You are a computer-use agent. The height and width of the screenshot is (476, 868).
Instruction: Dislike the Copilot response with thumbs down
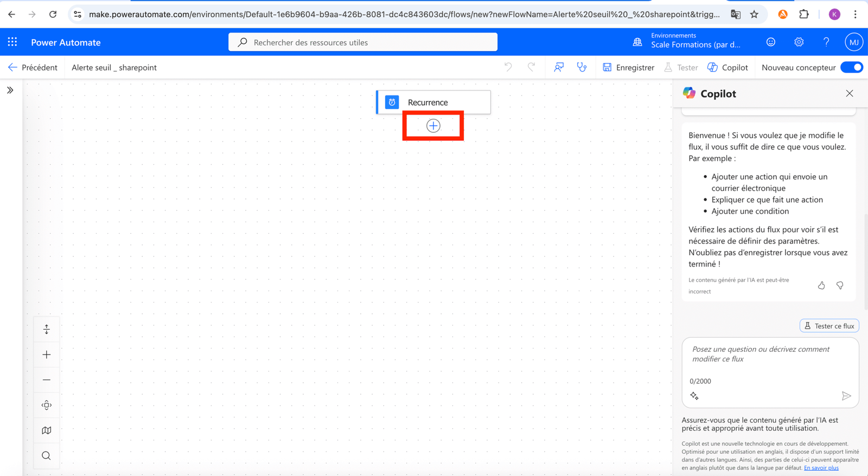(x=840, y=285)
